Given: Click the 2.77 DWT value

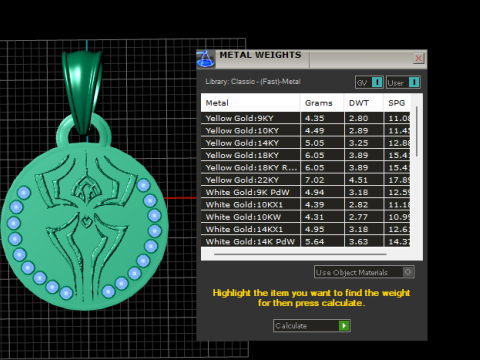Looking at the screenshot, I should [358, 217].
